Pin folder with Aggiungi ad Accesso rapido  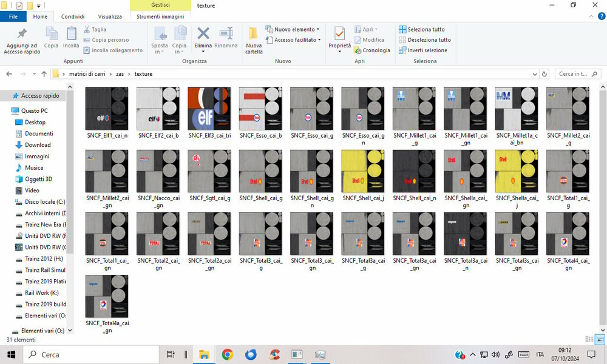point(22,41)
